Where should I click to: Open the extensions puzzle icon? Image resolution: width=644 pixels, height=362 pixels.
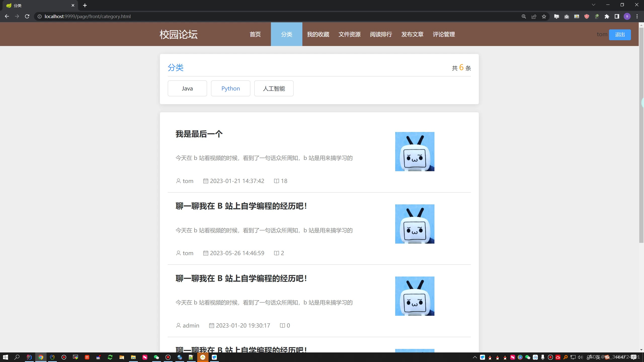click(607, 16)
